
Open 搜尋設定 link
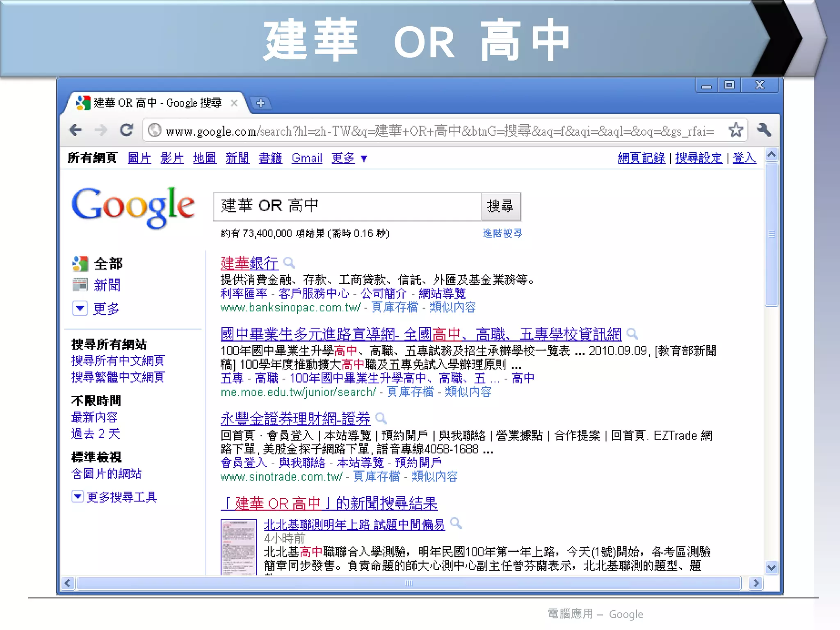[x=699, y=158]
